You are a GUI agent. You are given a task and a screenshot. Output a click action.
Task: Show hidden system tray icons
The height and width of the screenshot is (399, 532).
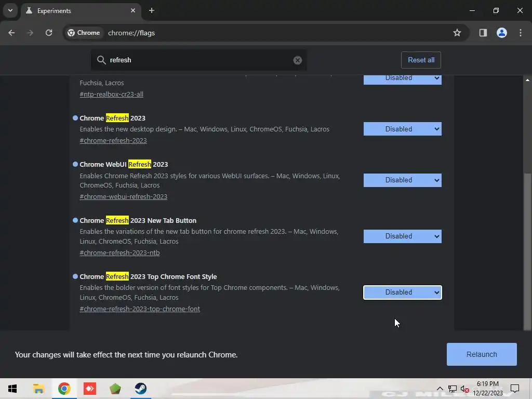440,389
